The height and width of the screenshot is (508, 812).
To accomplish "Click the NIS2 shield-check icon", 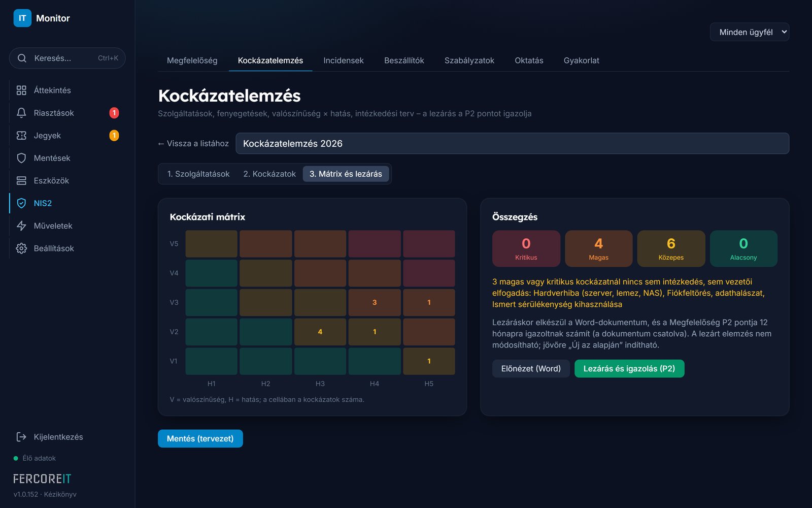I will coord(21,203).
